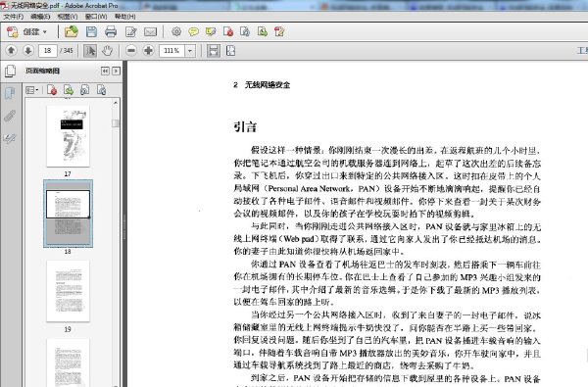The height and width of the screenshot is (387, 588).
Task: Open the gear preferences icon in toolbar
Action: (x=176, y=32)
